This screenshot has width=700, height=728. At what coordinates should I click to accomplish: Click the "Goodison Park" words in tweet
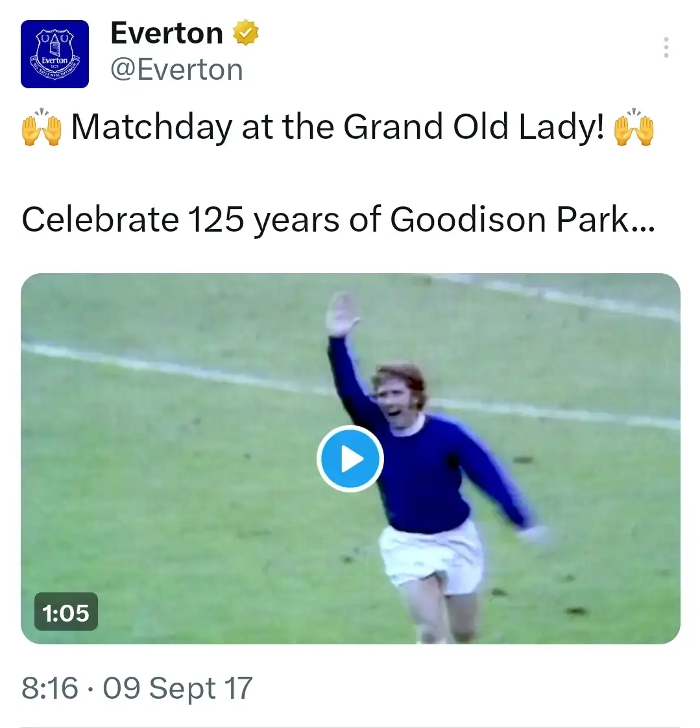click(x=509, y=219)
